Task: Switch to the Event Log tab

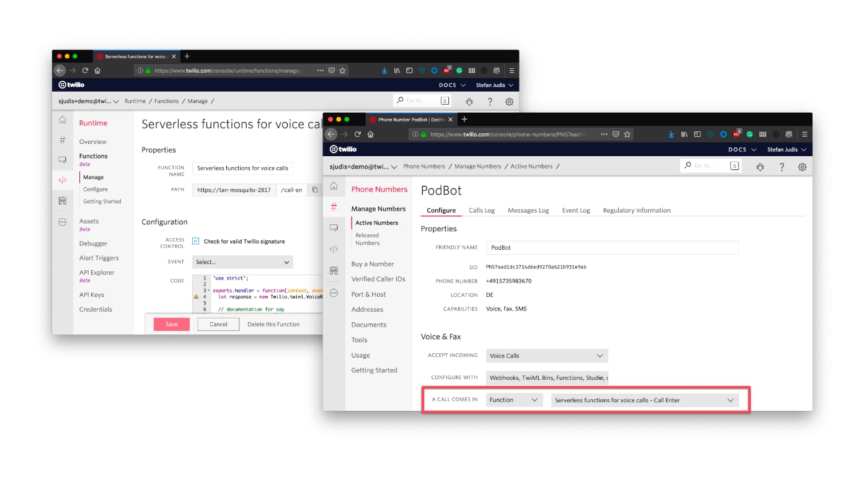Action: (x=576, y=210)
